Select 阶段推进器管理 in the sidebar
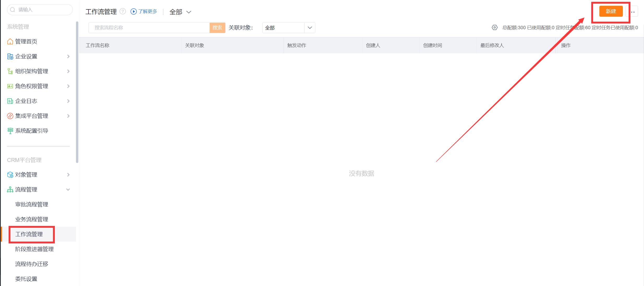 click(34, 249)
